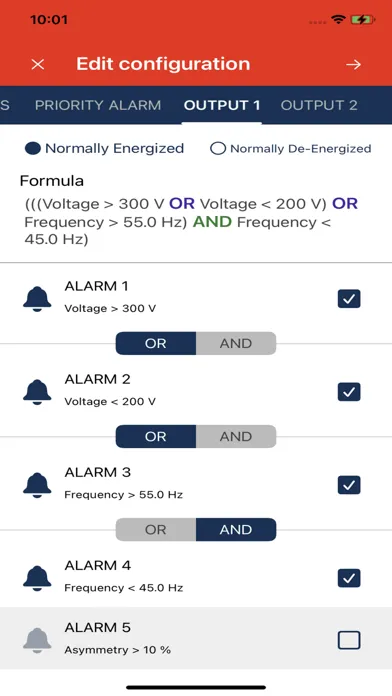Image resolution: width=392 pixels, height=696 pixels.
Task: Uncheck the ALARM 4 Frequency checkbox
Action: [x=349, y=578]
